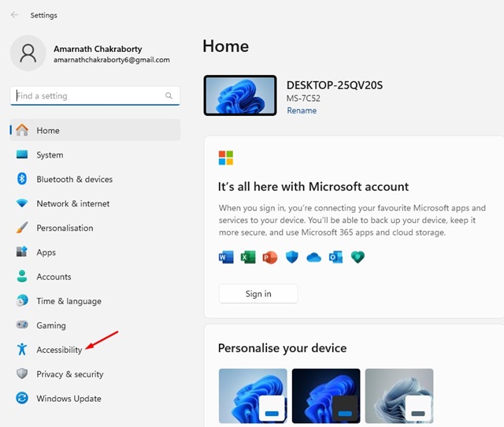Select the light blue bloom theme
504x427 pixels.
click(253, 395)
